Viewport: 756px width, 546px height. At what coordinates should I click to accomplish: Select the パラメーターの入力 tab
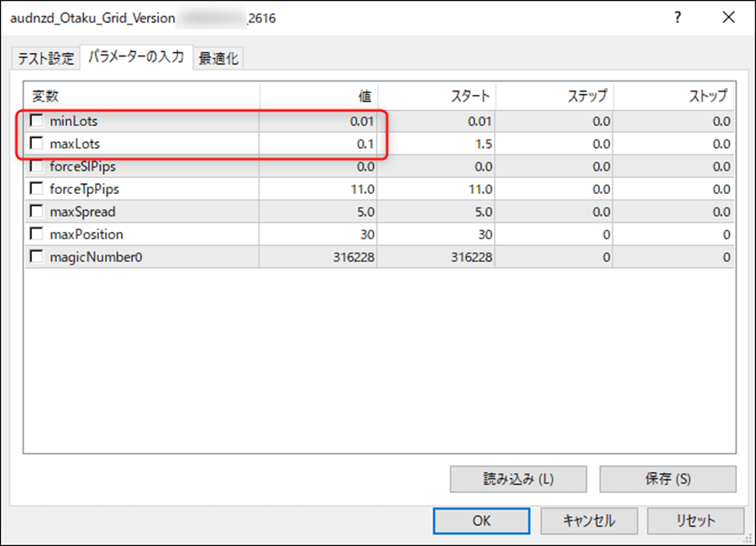(x=136, y=57)
